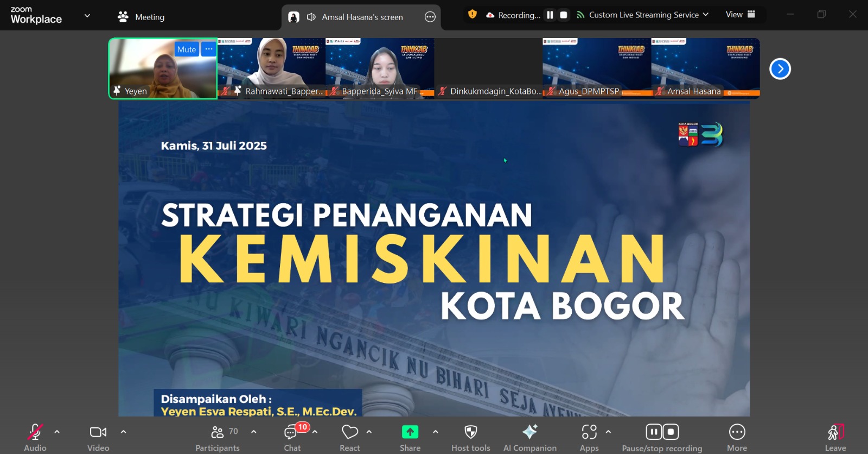Pause the recording in the top bar
The image size is (868, 454).
tap(550, 15)
